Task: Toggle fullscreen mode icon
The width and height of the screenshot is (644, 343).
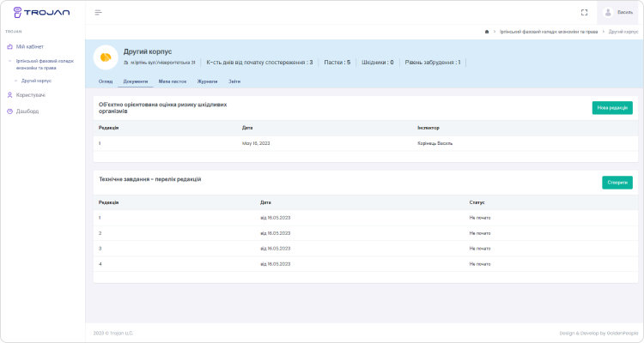Action: (584, 12)
